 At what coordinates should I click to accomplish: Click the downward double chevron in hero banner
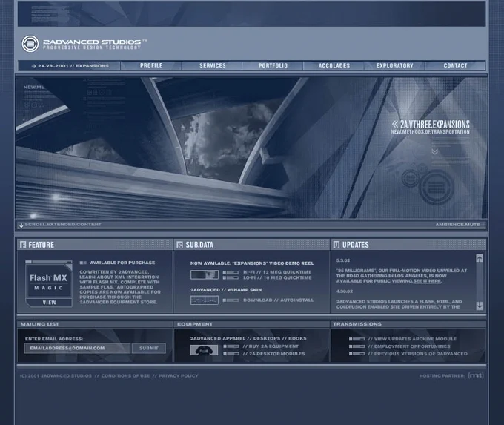tap(434, 151)
